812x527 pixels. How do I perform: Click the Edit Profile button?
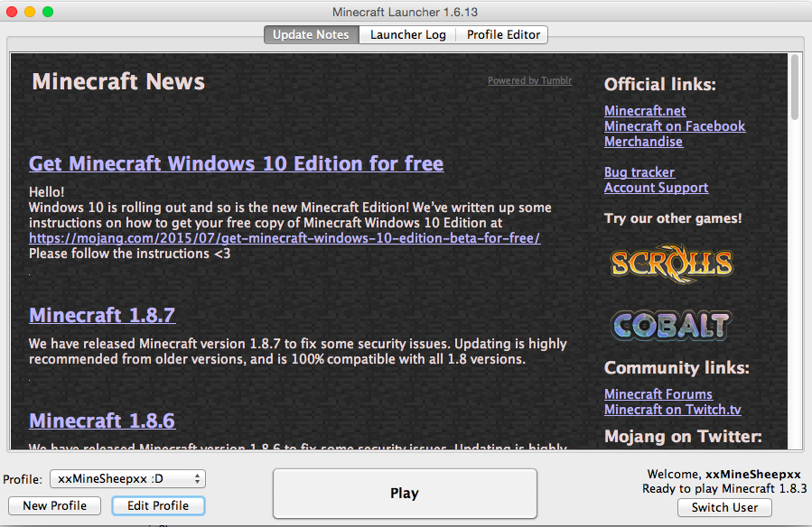(158, 505)
